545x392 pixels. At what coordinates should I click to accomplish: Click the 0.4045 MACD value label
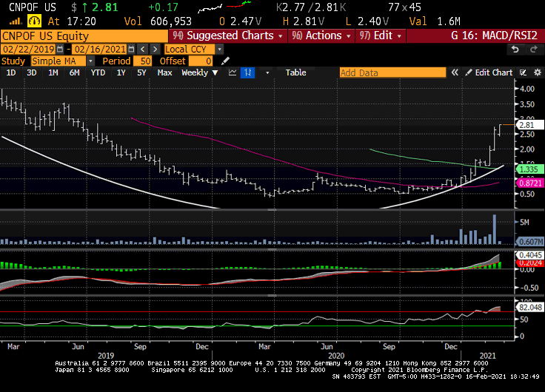[x=529, y=255]
